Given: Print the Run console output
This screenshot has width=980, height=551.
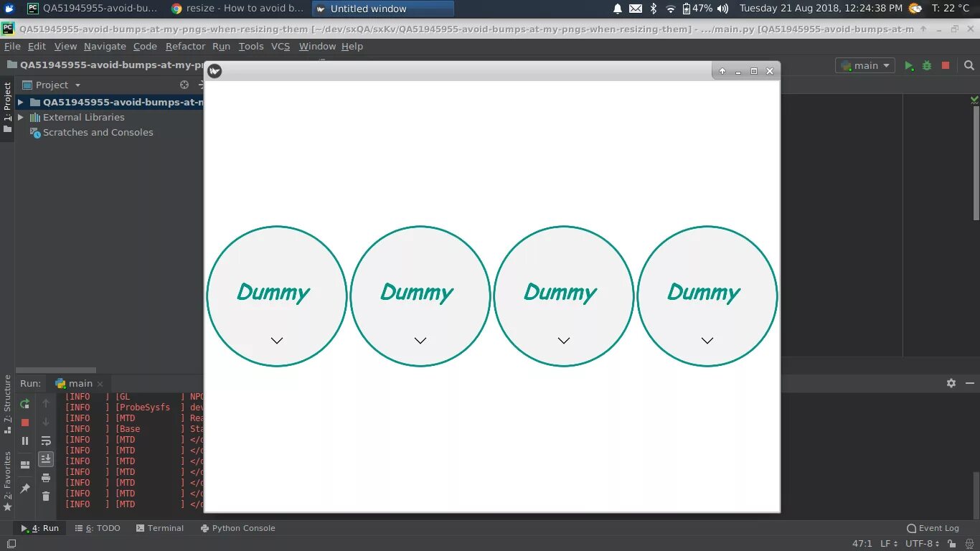Looking at the screenshot, I should pyautogui.click(x=46, y=478).
